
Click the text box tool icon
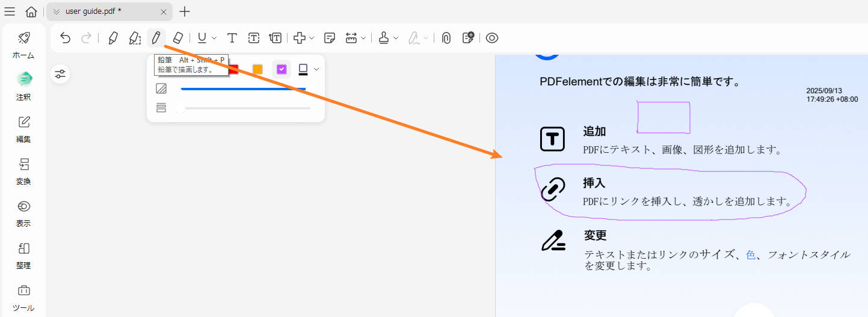[254, 38]
